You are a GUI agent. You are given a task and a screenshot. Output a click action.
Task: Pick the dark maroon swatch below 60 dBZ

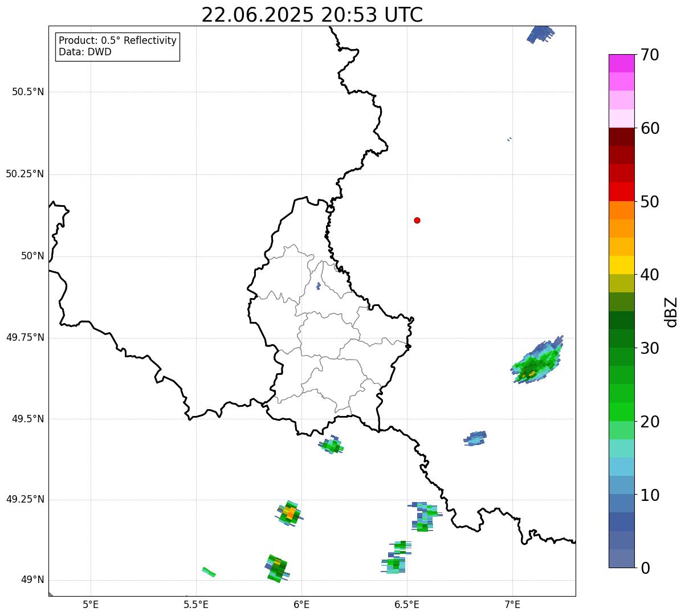pyautogui.click(x=621, y=137)
